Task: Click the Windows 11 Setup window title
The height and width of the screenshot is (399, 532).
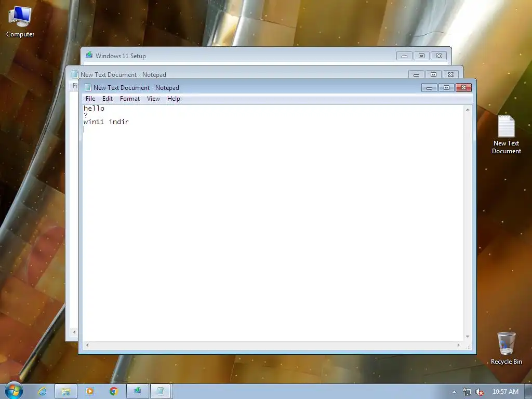Action: coord(121,56)
